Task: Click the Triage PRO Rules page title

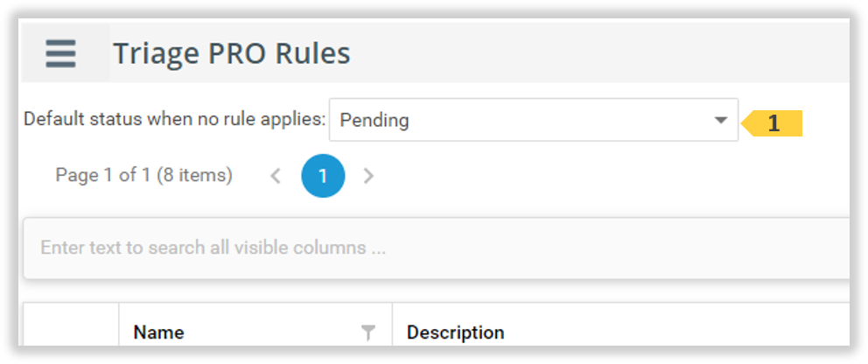Action: (x=232, y=54)
